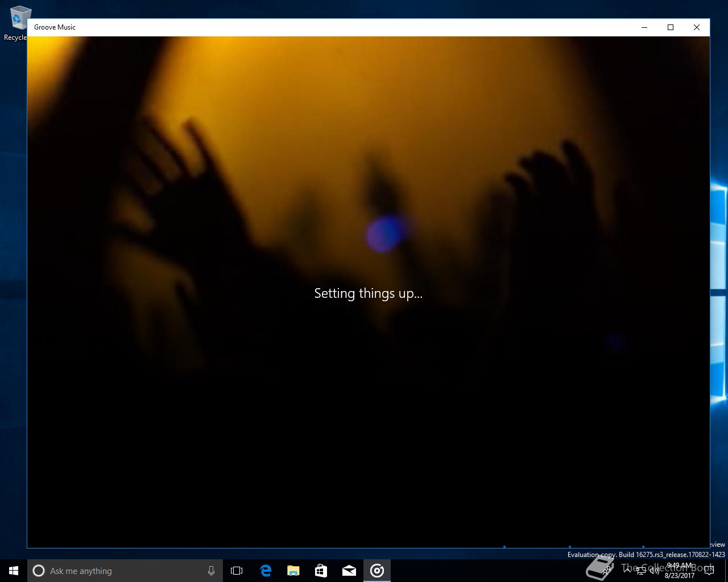Click the volume speaker tray icon
This screenshot has width=728, height=582.
[655, 571]
